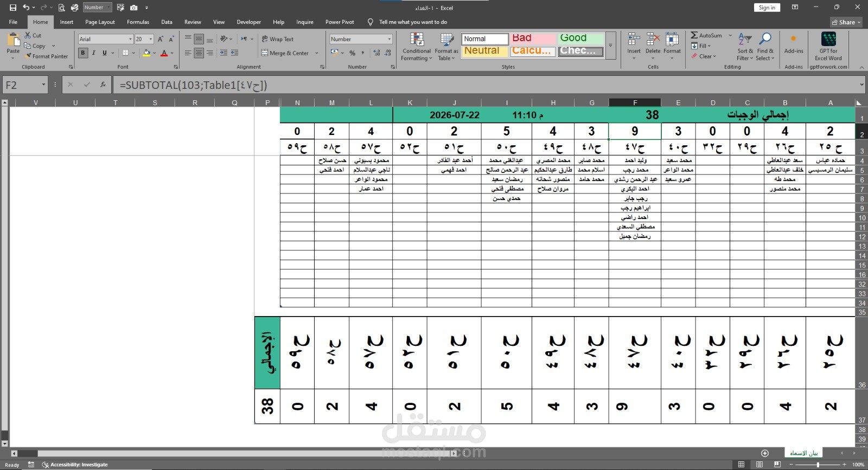
Task: Click the AutoSum icon
Action: point(694,35)
